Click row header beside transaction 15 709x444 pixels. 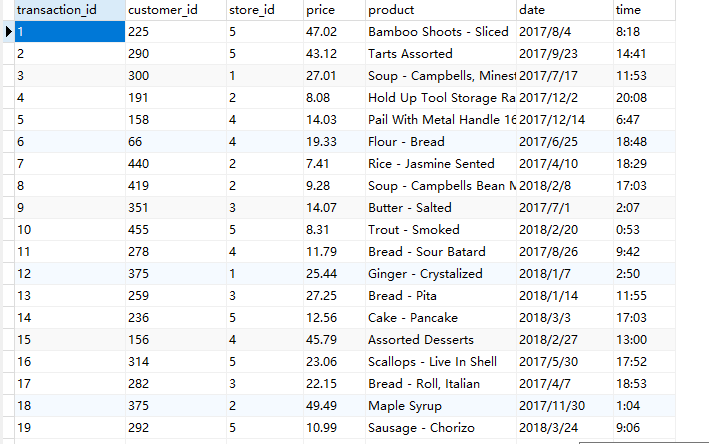9,340
